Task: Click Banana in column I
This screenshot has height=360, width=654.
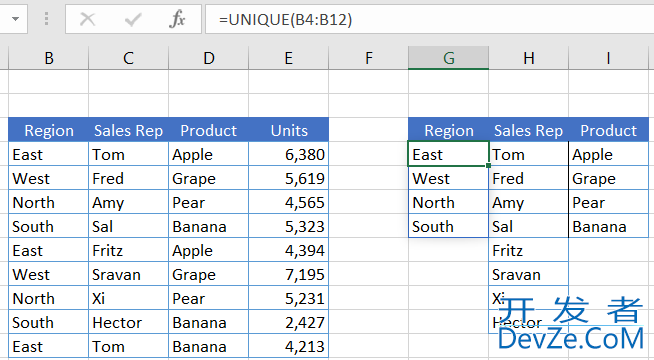Action: click(x=609, y=227)
